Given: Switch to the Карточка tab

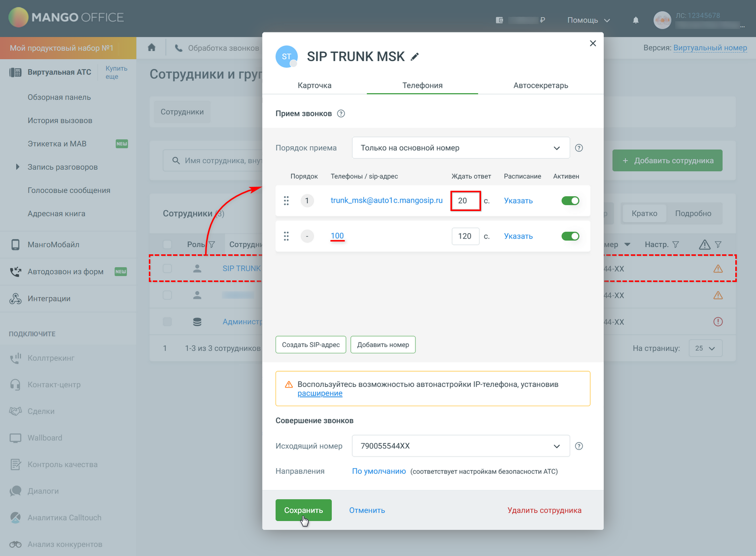Looking at the screenshot, I should (314, 85).
